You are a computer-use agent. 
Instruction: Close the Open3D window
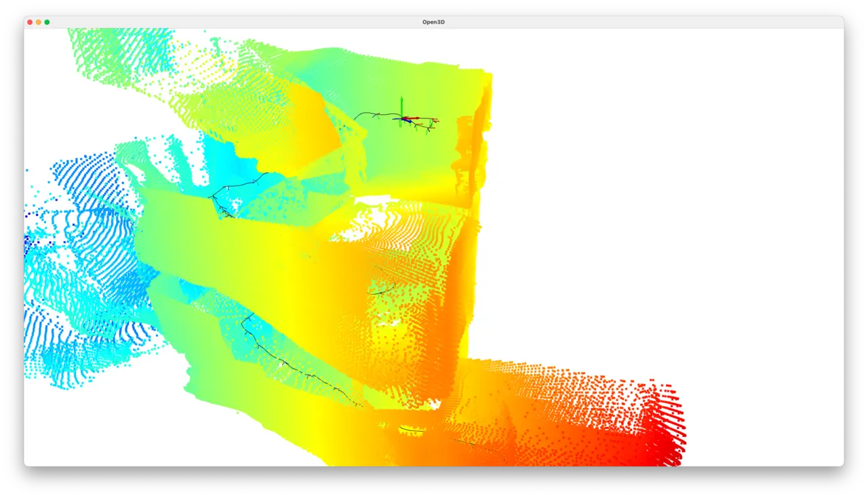click(30, 22)
